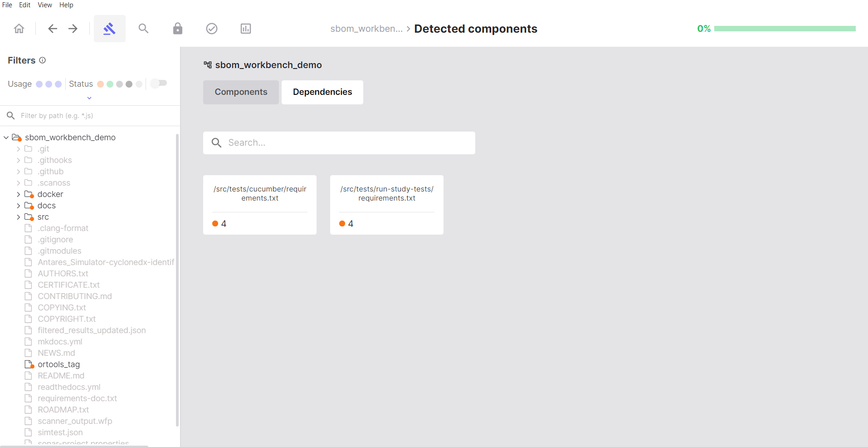This screenshot has width=868, height=447.
Task: Select scanner_output.wfp in file tree
Action: (x=75, y=421)
